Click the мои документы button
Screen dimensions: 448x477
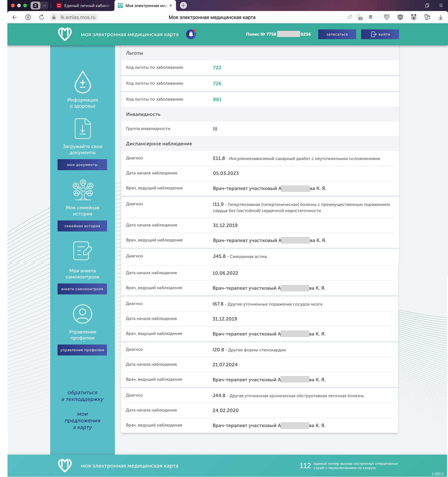(82, 165)
